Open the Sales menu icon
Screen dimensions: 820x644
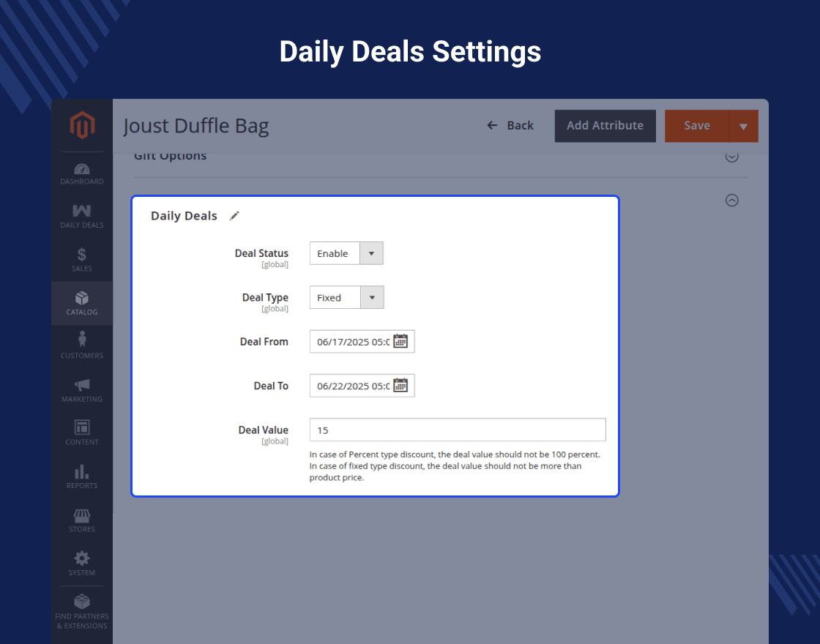pyautogui.click(x=82, y=260)
